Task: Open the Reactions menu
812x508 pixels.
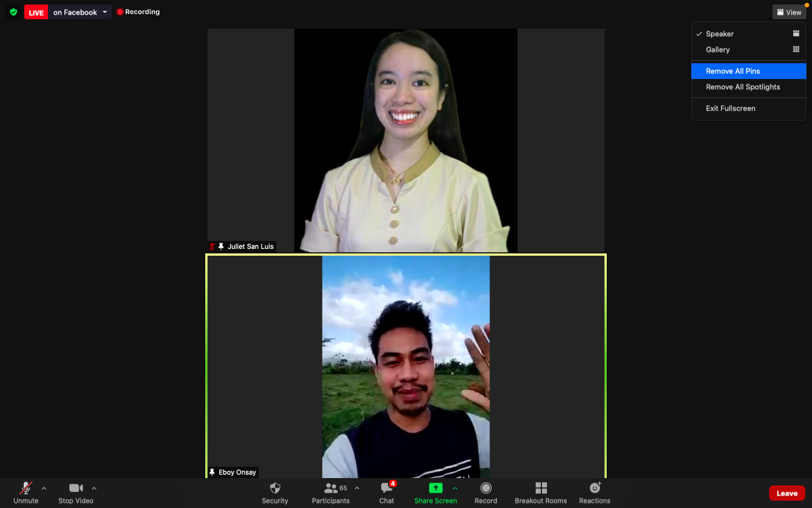Action: pos(594,492)
